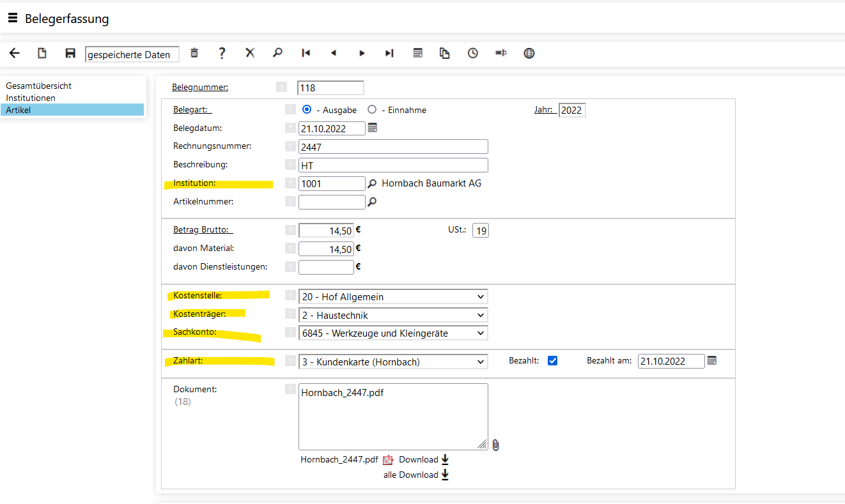Select the Einnahme radio button

tap(372, 109)
